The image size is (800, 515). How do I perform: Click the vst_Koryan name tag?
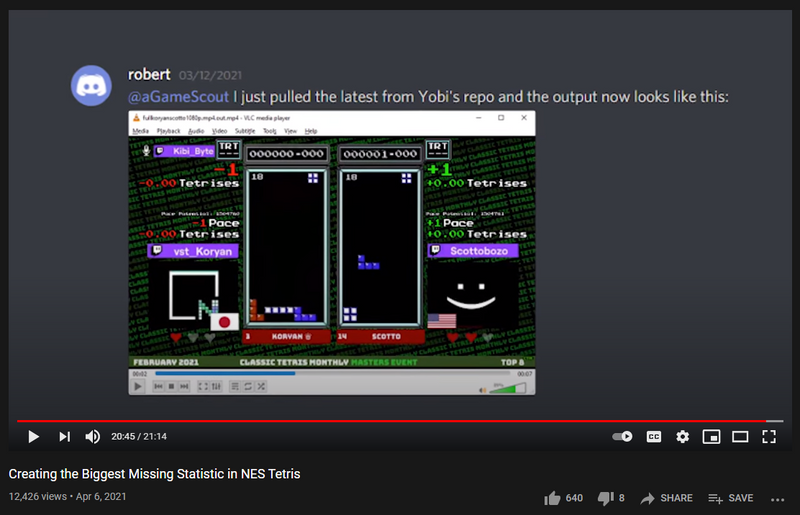click(193, 251)
